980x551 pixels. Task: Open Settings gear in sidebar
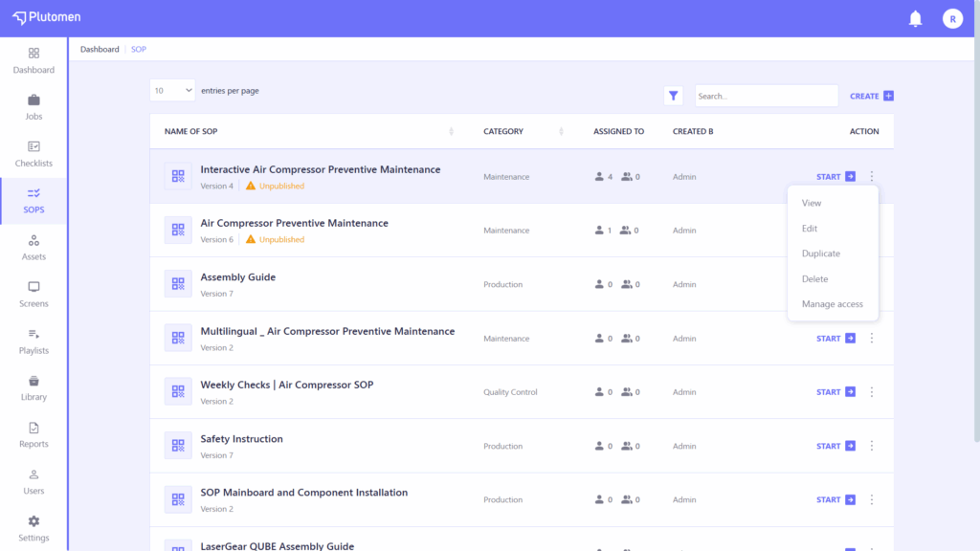click(x=33, y=521)
